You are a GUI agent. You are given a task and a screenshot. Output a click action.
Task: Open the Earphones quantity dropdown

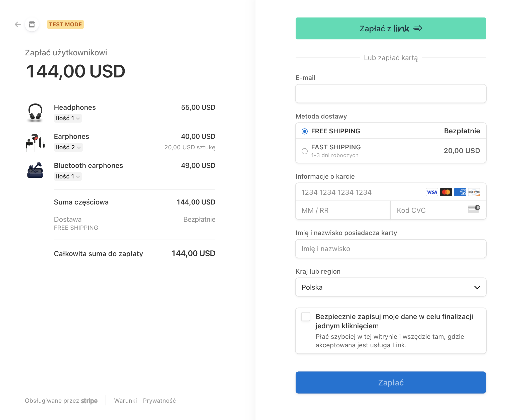[x=68, y=147]
